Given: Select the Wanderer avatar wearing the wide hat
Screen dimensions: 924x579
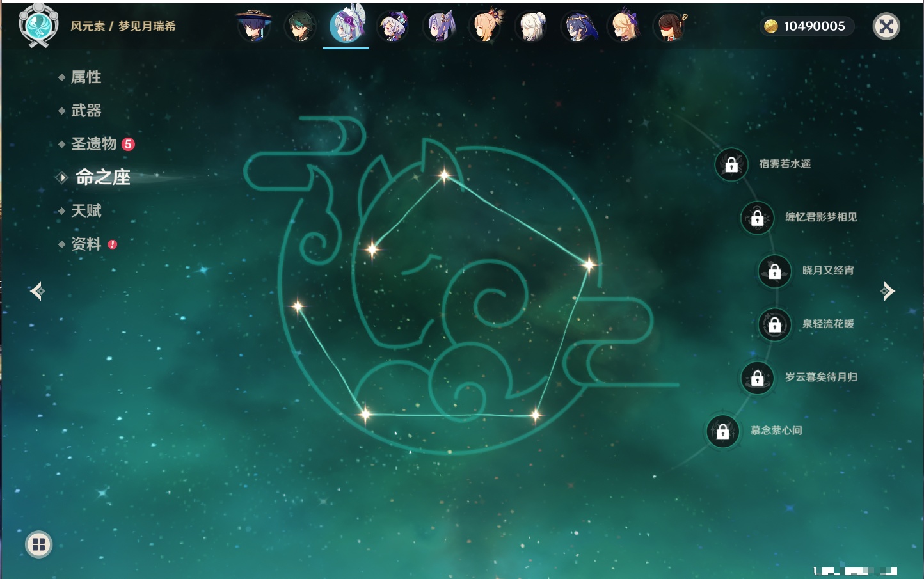Looking at the screenshot, I should 254,26.
